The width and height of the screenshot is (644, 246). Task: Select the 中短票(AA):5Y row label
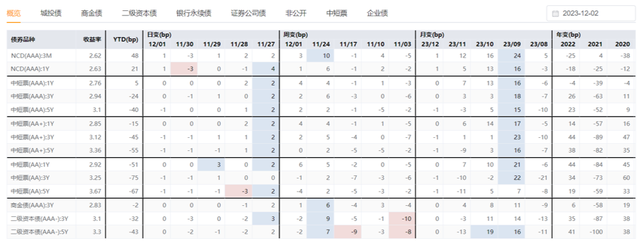(30, 192)
